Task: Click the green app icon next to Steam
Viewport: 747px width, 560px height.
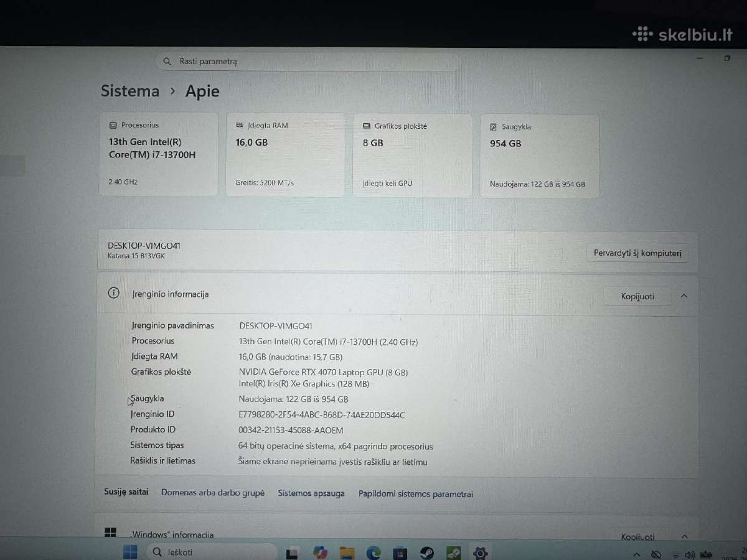Action: [453, 553]
